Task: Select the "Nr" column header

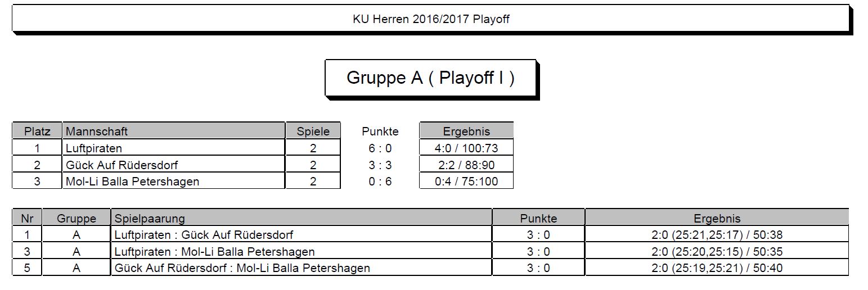Action: pyautogui.click(x=27, y=218)
